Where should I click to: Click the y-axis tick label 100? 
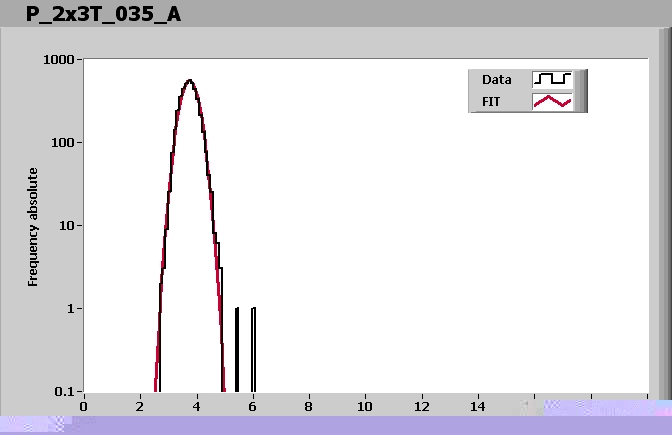point(64,142)
